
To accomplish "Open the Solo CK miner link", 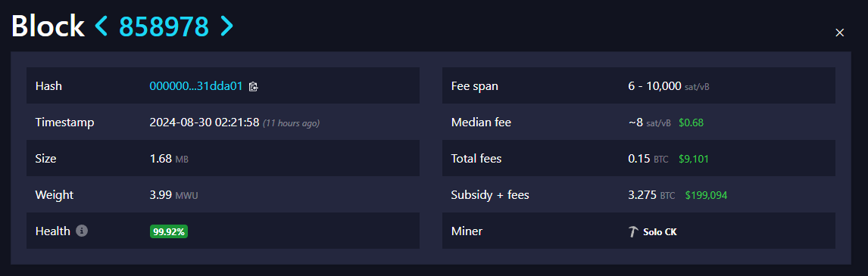I will pos(660,231).
